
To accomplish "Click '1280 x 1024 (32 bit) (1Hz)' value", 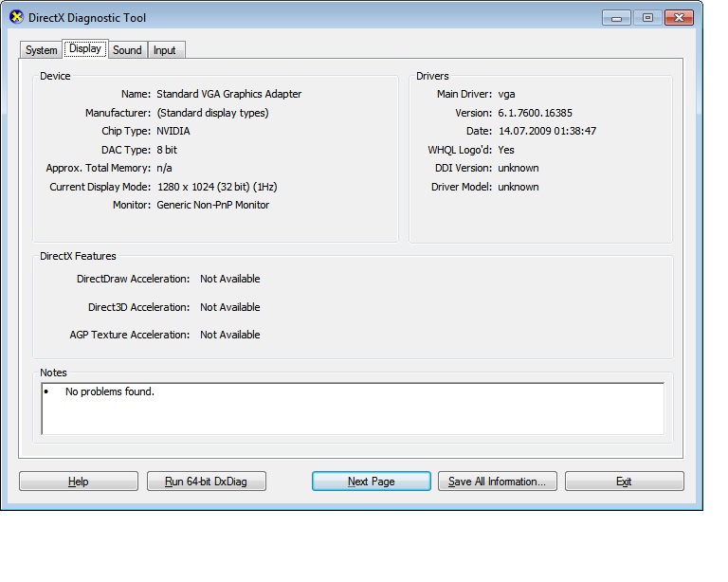I will coord(217,187).
